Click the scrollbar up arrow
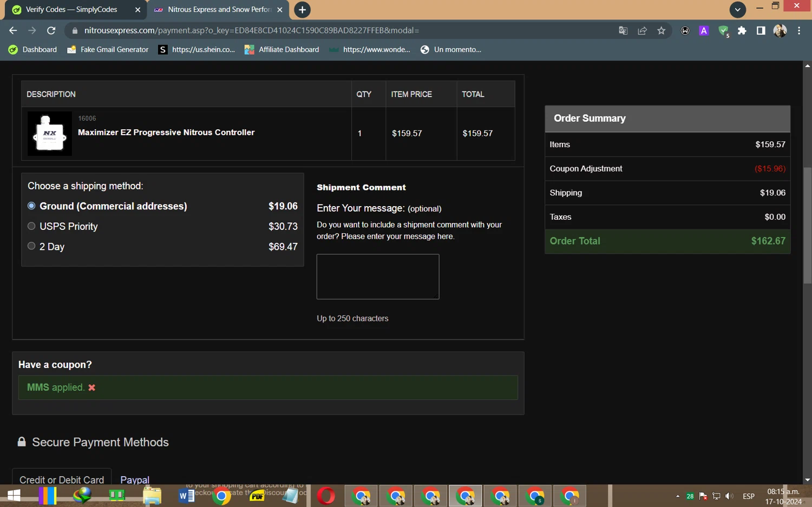This screenshot has width=812, height=507. (807, 65)
